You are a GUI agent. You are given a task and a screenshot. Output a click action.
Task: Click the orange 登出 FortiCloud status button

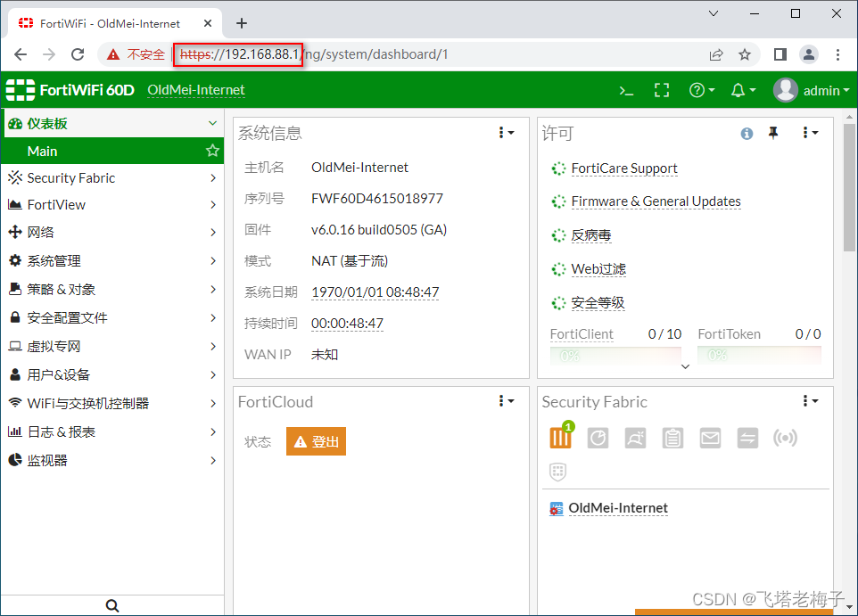point(316,441)
